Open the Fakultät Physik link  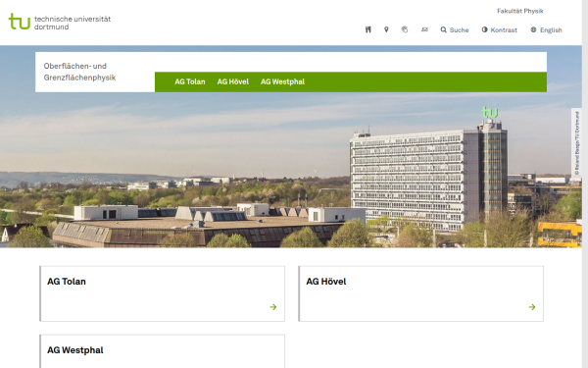point(520,11)
